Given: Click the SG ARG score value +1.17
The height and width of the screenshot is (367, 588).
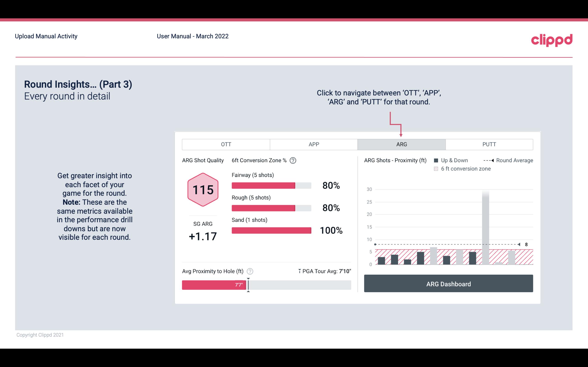Looking at the screenshot, I should pos(203,236).
